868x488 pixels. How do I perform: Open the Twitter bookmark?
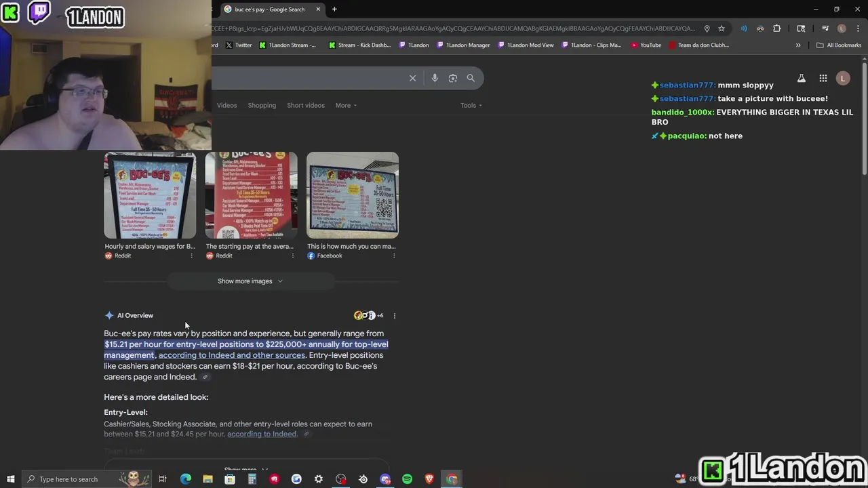[238, 45]
